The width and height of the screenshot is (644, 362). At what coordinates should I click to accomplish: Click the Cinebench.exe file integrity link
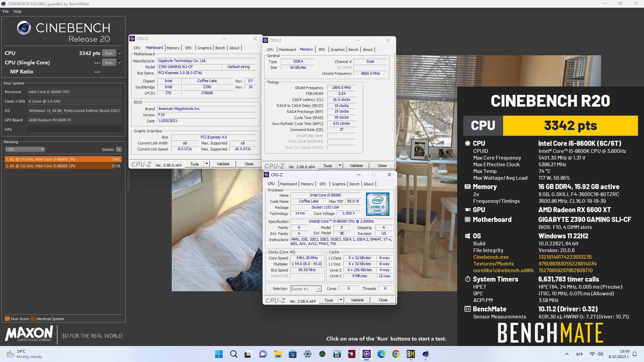[491, 257]
